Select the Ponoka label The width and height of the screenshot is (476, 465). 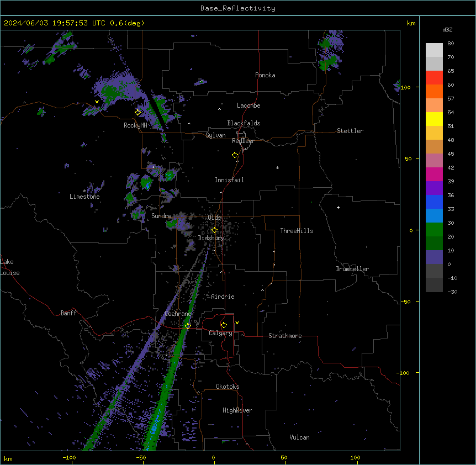(265, 75)
